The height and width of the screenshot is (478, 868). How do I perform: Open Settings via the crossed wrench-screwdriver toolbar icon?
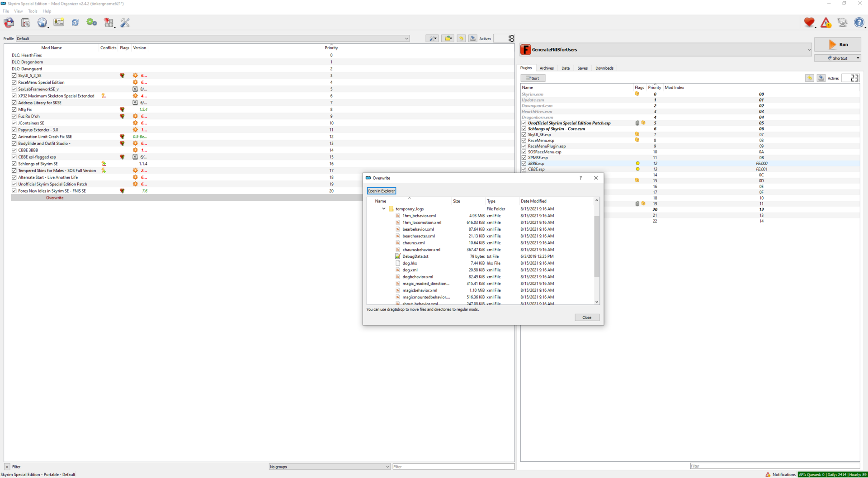[x=125, y=22]
